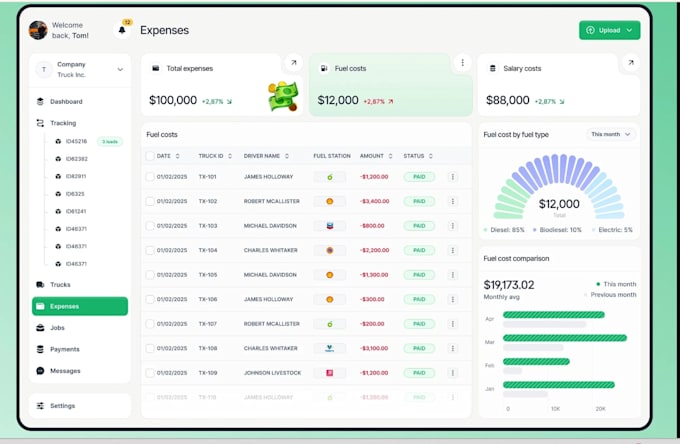Screen dimensions: 680x444
Task: Click the fuel station logo for TX-109
Action: (x=330, y=373)
